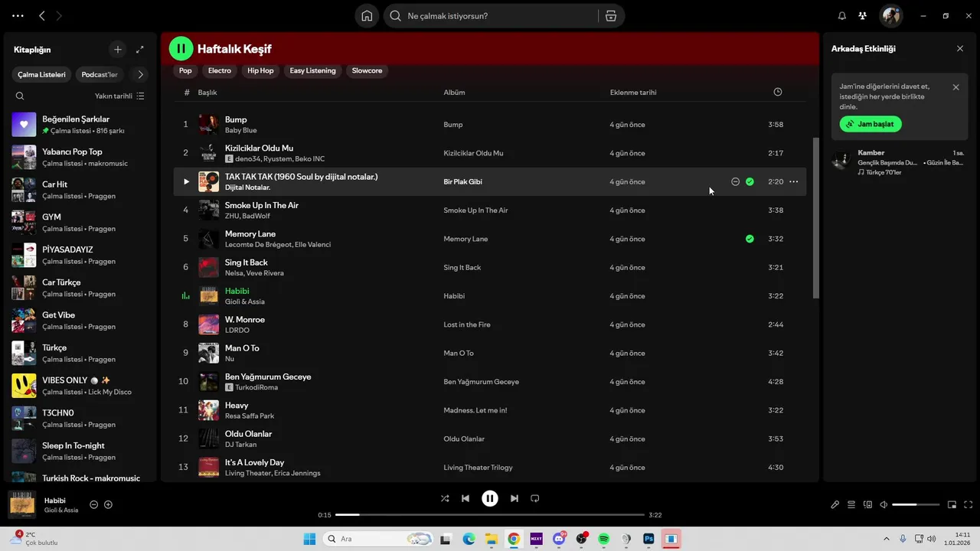The image size is (980, 551).
Task: Open the browse icon in search bar
Action: pos(611,16)
